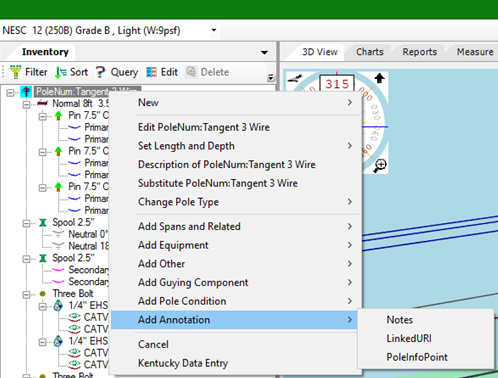The image size is (498, 378).
Task: Select the Inventory panel tab
Action: point(45,52)
